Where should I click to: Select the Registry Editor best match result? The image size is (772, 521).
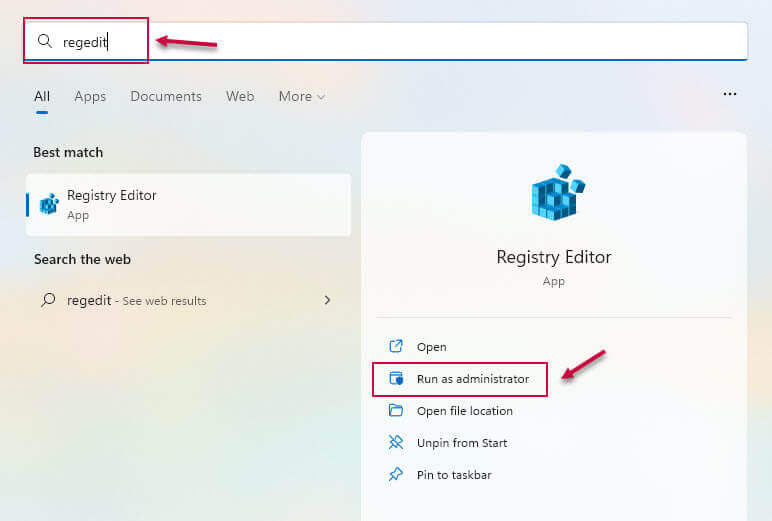pyautogui.click(x=189, y=204)
